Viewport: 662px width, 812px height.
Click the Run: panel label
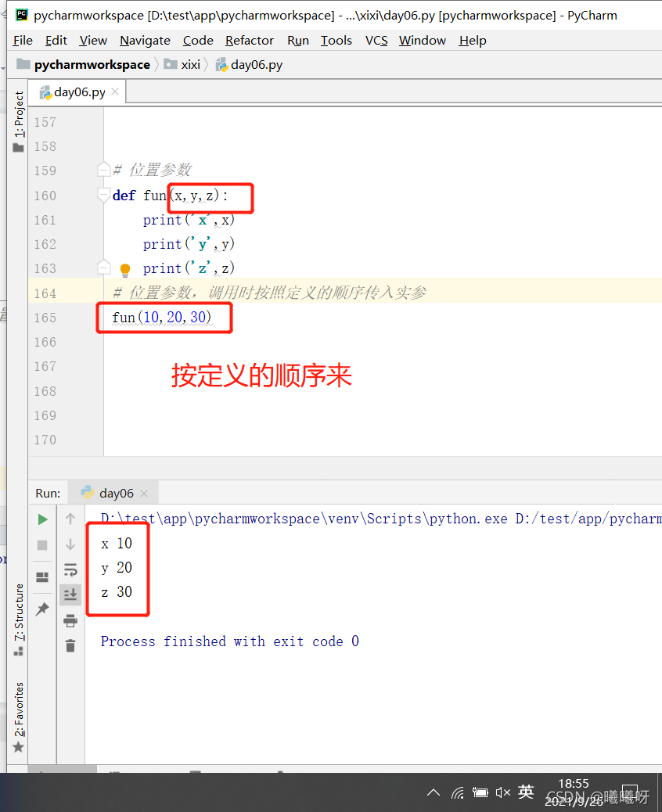coord(48,494)
